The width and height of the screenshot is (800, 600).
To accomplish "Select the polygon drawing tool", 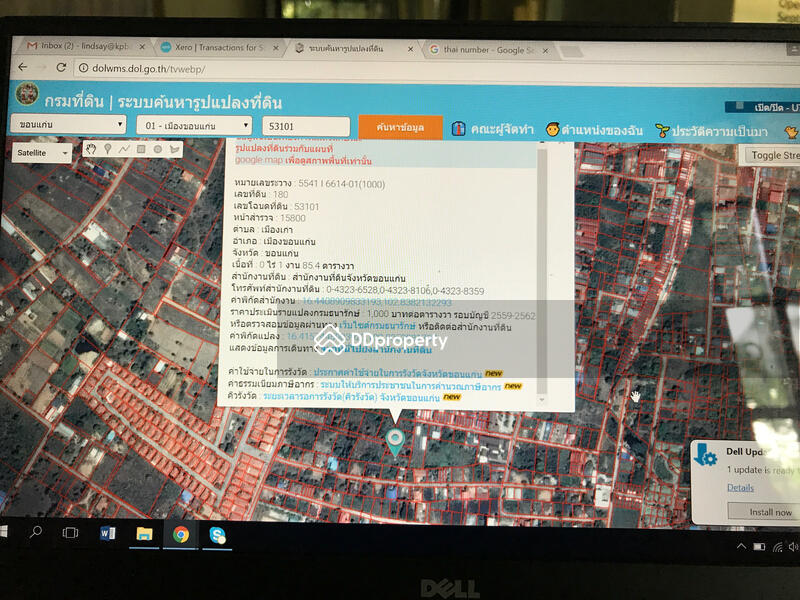I will (x=174, y=149).
